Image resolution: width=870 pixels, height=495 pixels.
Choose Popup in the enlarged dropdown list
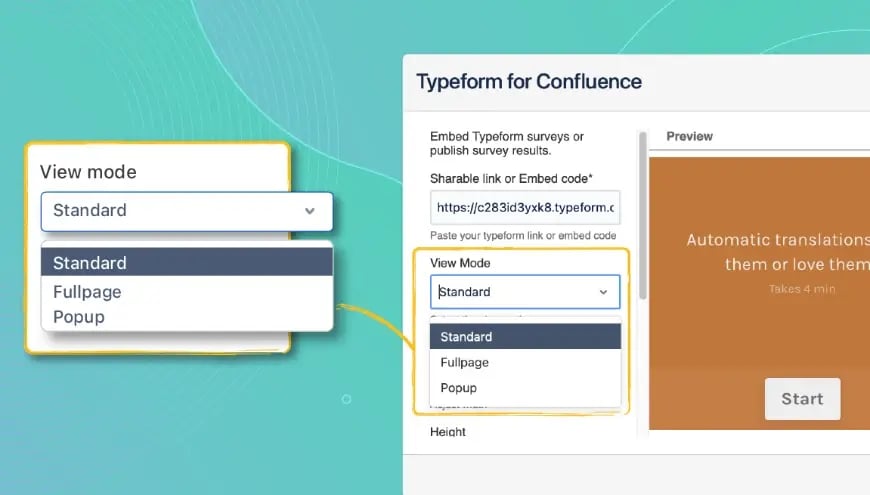click(187, 317)
